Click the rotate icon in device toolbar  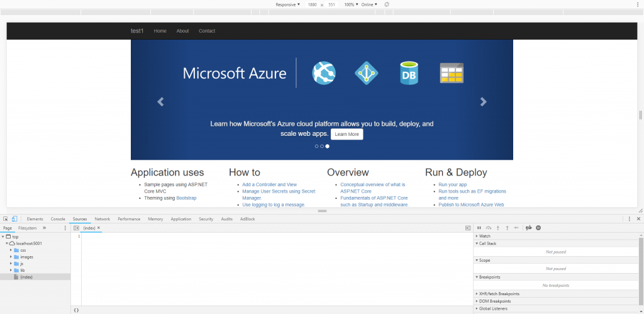[387, 4]
